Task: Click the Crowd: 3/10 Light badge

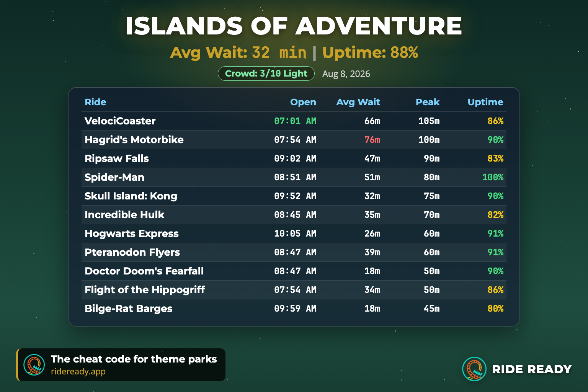Action: click(x=266, y=73)
